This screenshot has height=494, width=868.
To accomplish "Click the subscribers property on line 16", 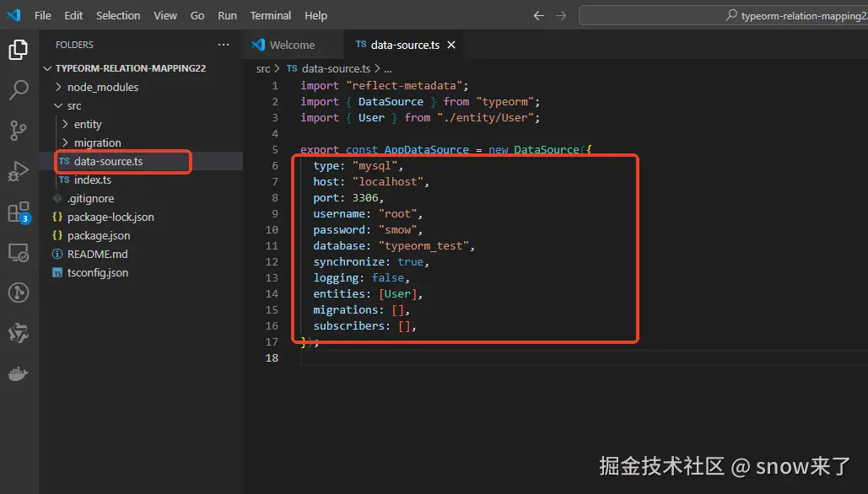I will pyautogui.click(x=348, y=326).
